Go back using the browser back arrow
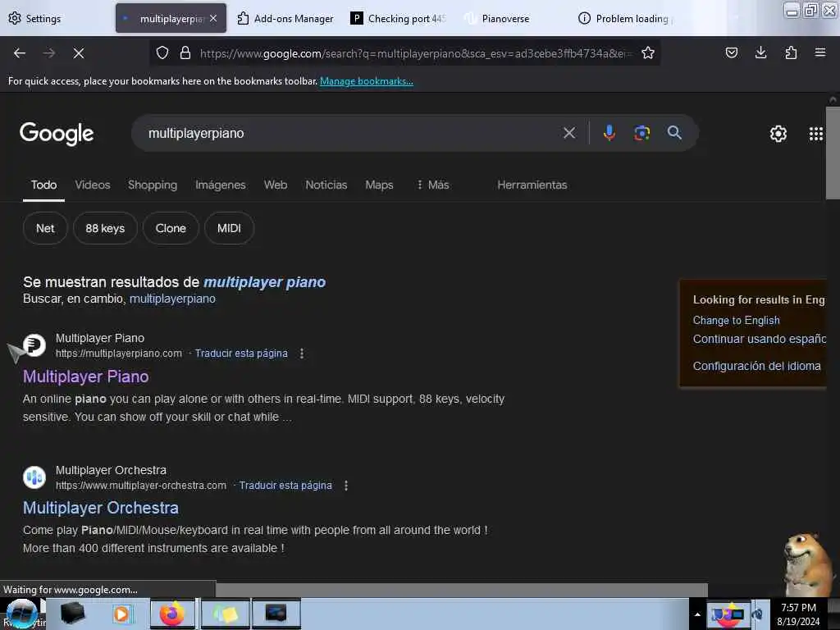Viewport: 840px width, 630px height. coord(20,53)
